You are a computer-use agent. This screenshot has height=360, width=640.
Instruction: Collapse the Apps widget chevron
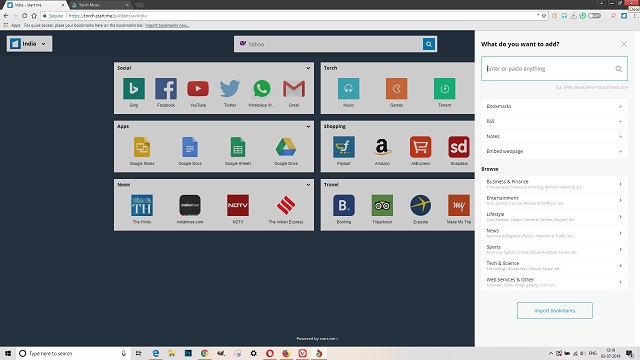tap(308, 127)
